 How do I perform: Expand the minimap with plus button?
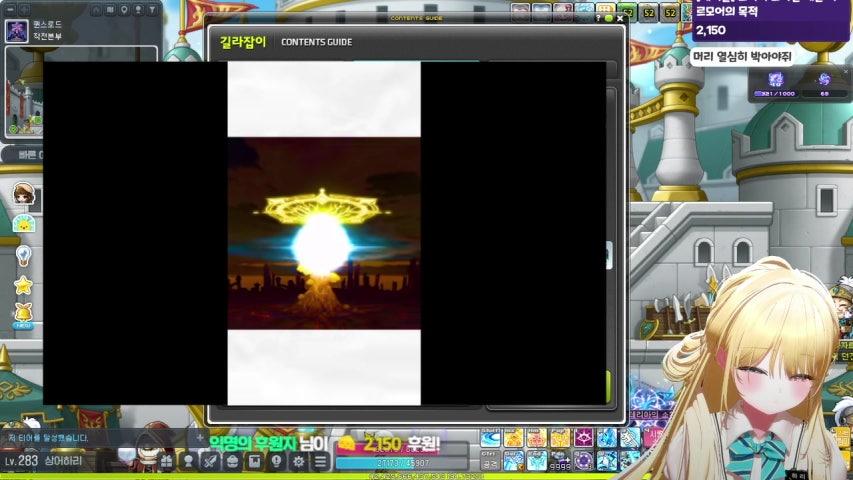pyautogui.click(x=24, y=10)
